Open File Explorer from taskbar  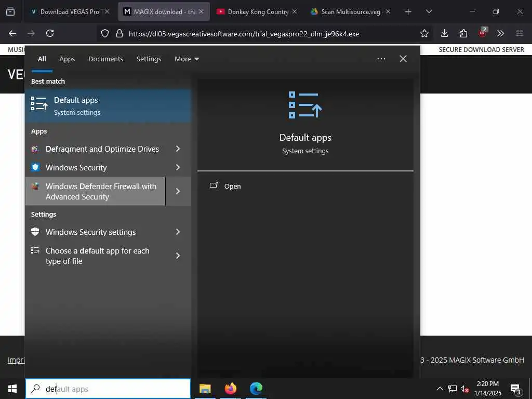205,389
